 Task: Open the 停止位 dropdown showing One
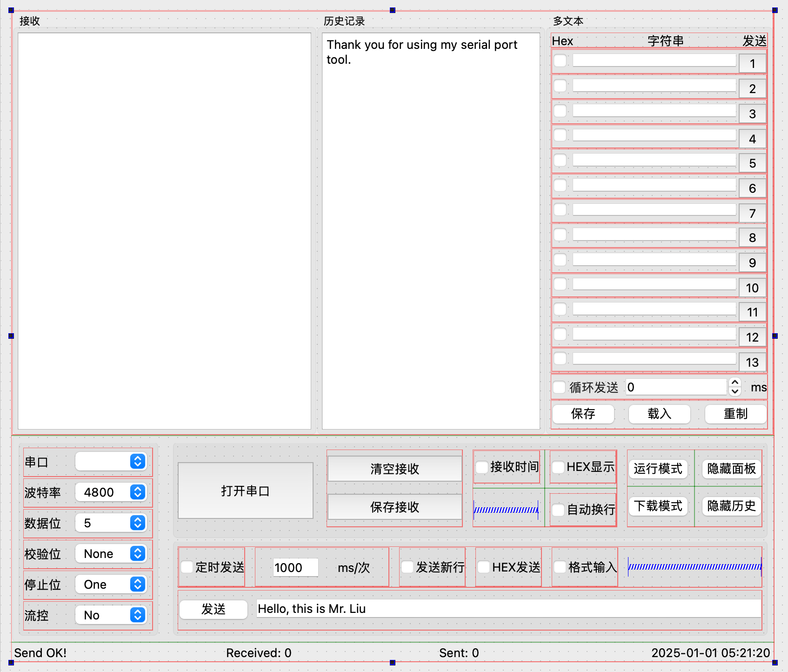tap(111, 584)
